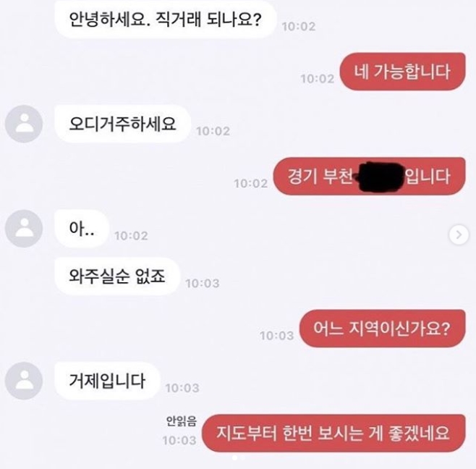Go to next image with right chevron arrow
476x469 pixels.
pyautogui.click(x=459, y=234)
